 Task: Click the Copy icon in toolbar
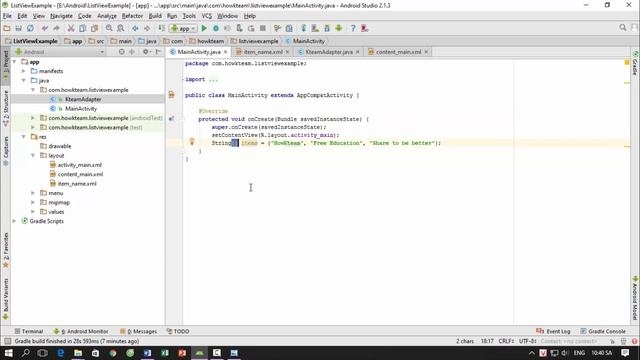pos(82,28)
